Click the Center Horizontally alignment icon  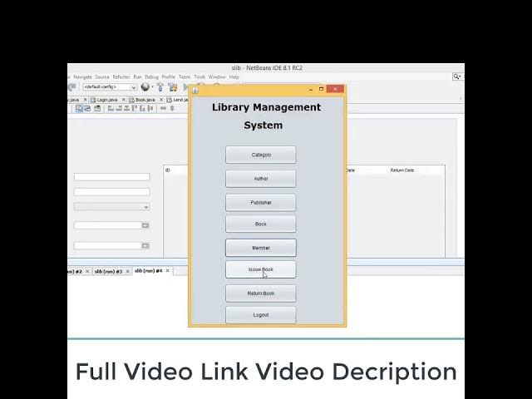pos(126,109)
